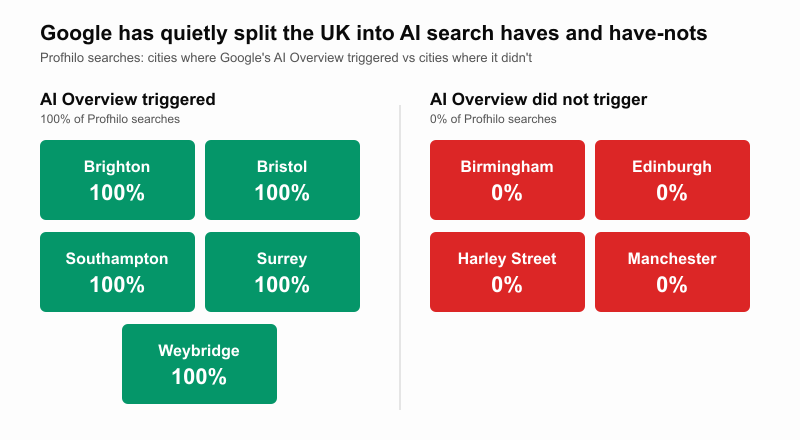
Task: Click 'AI Overview did not trigger' heading
Action: pyautogui.click(x=538, y=99)
